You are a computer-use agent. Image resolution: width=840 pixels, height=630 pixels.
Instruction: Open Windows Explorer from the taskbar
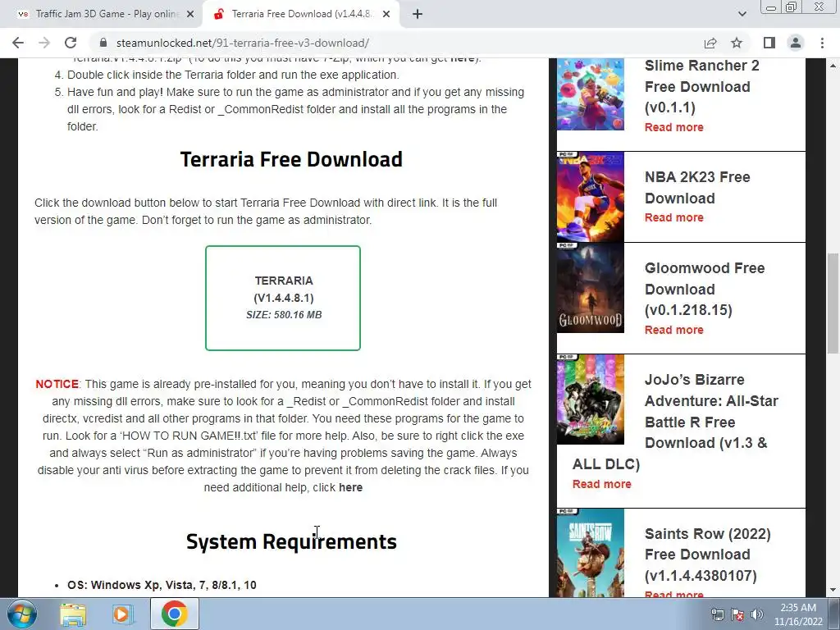coord(73,614)
